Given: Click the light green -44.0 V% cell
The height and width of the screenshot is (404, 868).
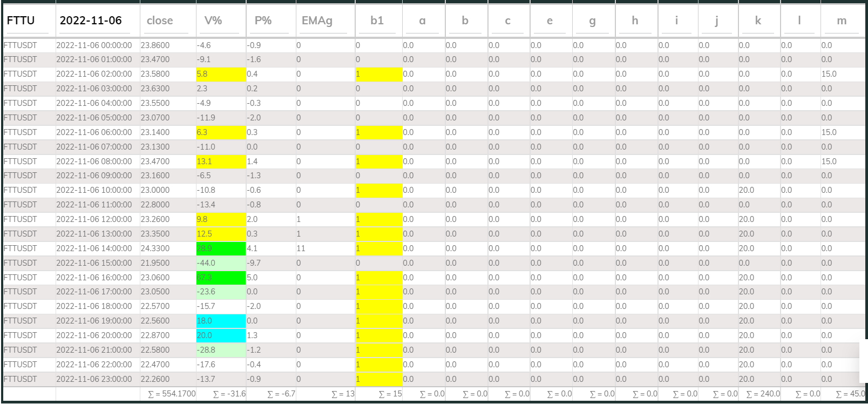Looking at the screenshot, I should click(x=221, y=263).
